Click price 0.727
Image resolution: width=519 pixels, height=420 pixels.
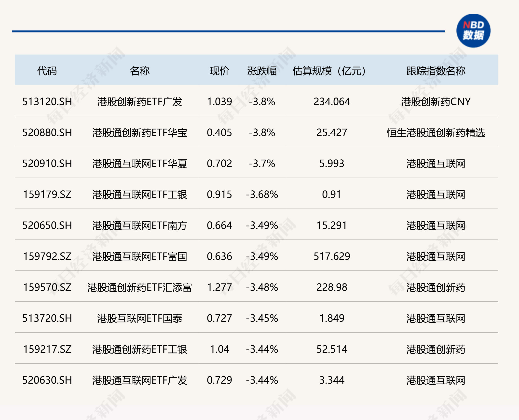pyautogui.click(x=219, y=318)
